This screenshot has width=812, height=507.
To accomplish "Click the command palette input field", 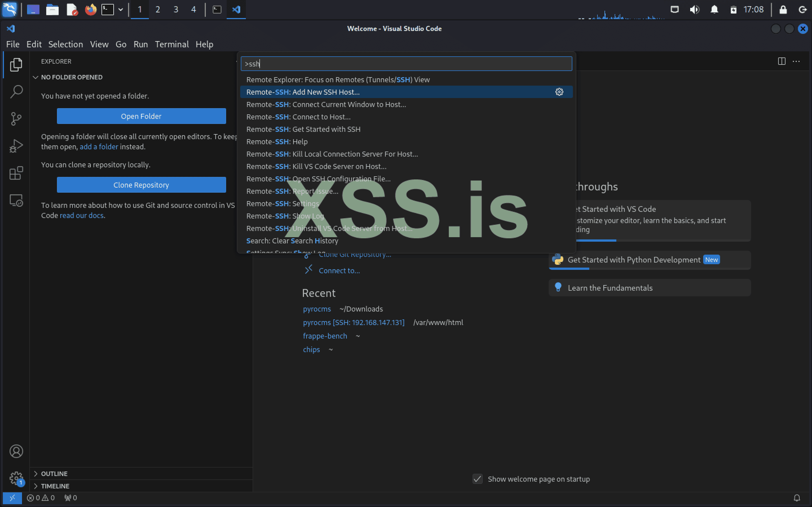I will (406, 64).
